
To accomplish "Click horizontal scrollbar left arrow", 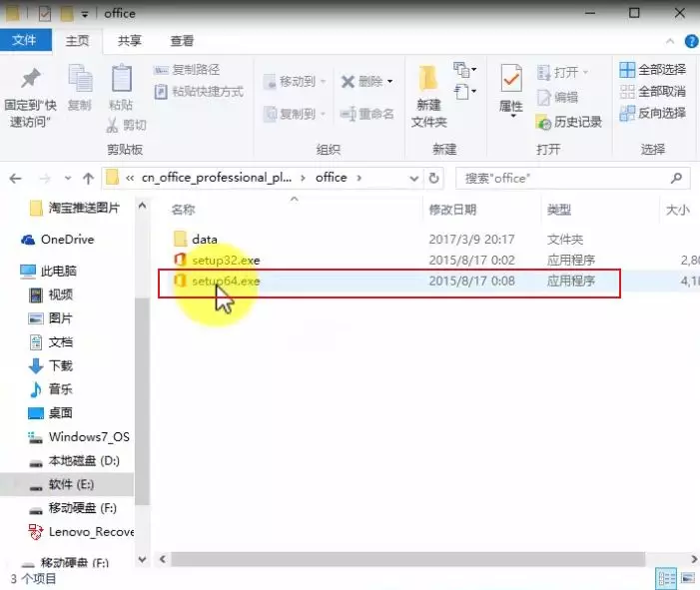I will point(163,559).
